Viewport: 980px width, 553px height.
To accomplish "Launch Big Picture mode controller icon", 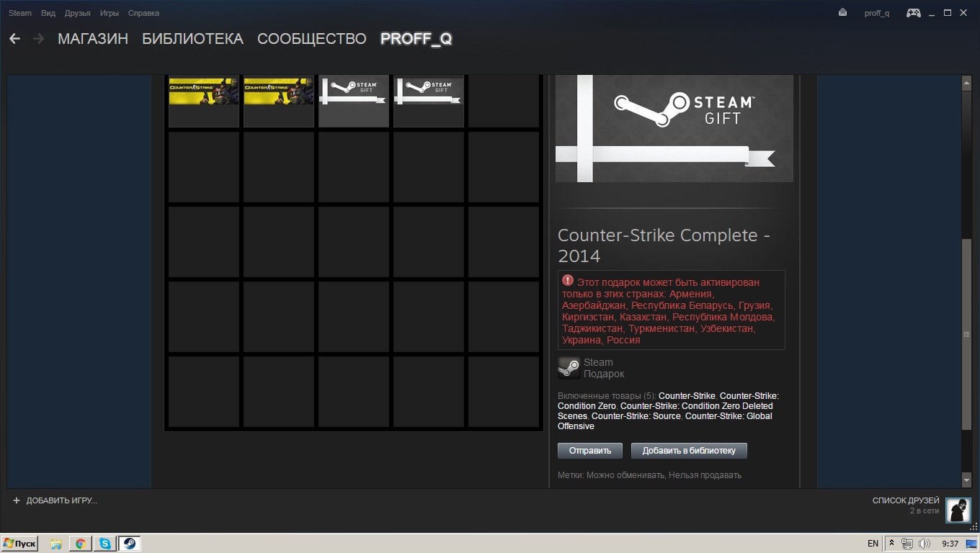I will [x=913, y=13].
